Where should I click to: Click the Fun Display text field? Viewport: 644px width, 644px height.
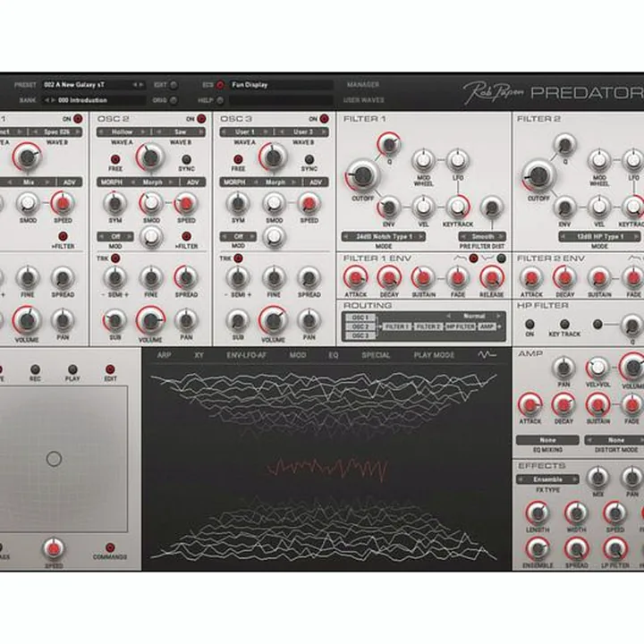tap(281, 85)
